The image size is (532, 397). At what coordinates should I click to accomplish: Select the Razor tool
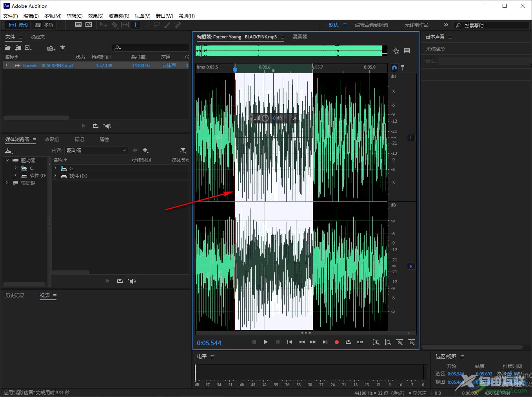(114, 25)
